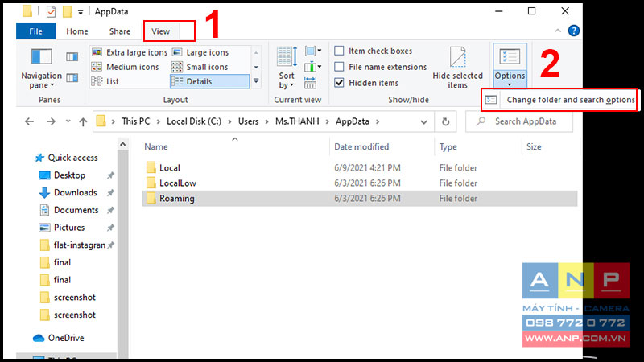Select the Roaming folder row
The image size is (644, 362).
point(359,198)
